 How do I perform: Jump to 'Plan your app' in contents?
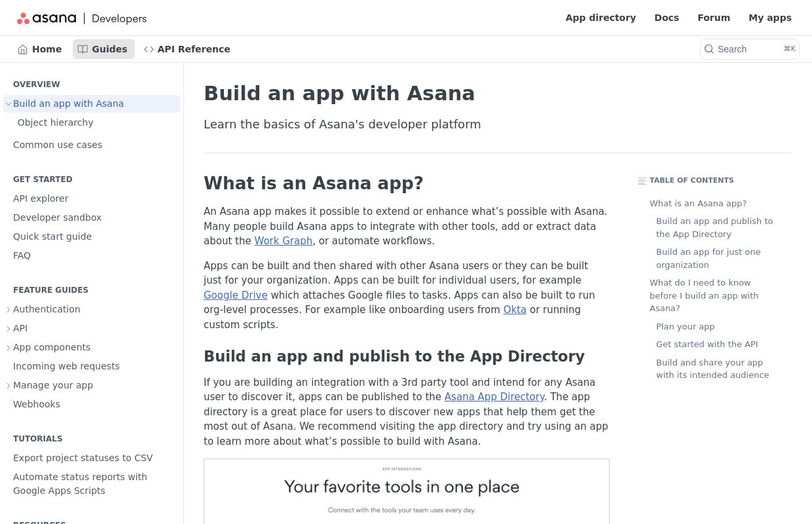click(x=686, y=326)
